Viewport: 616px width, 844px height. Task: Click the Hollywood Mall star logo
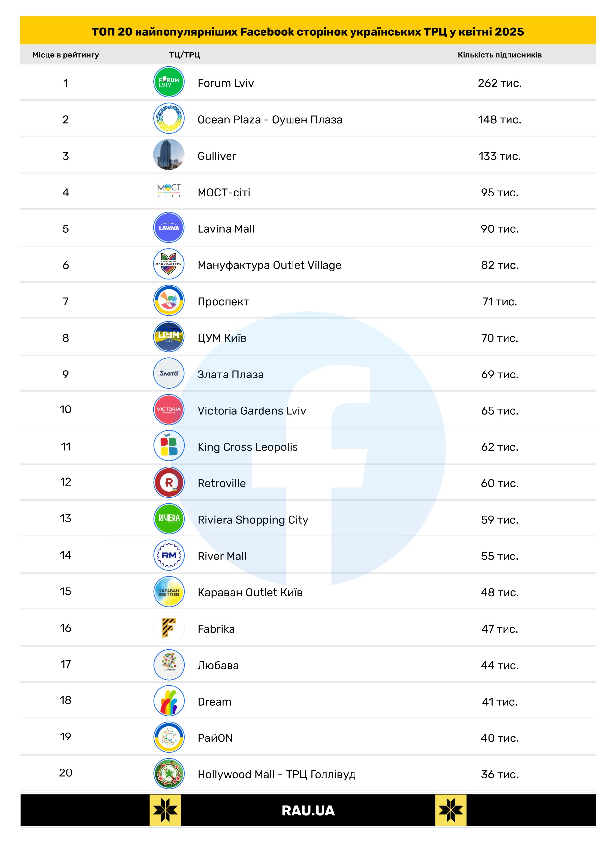(169, 773)
